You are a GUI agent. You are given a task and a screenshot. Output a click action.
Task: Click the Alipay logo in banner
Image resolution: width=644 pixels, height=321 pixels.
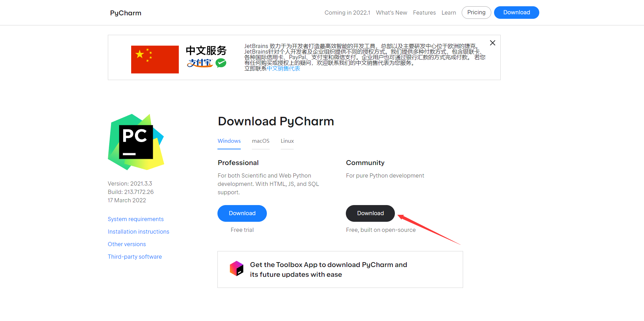[x=200, y=63]
